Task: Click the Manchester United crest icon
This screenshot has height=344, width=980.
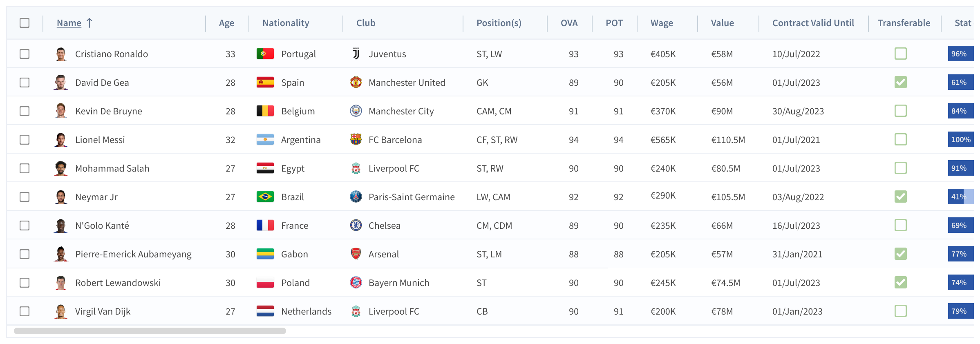Action: click(x=356, y=83)
